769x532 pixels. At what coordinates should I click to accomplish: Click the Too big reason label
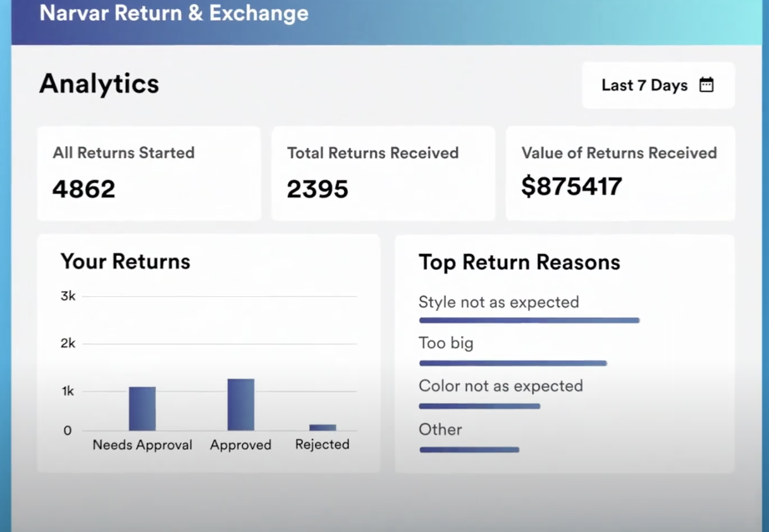click(446, 343)
